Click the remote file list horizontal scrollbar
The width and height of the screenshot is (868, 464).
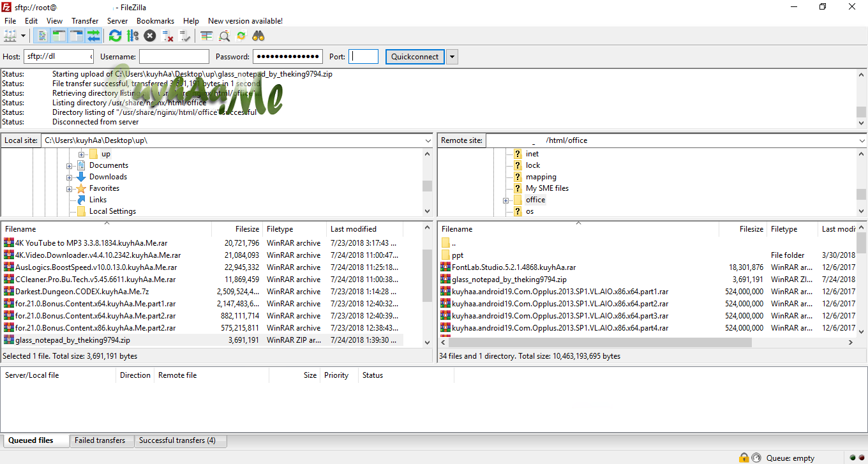[x=648, y=343]
